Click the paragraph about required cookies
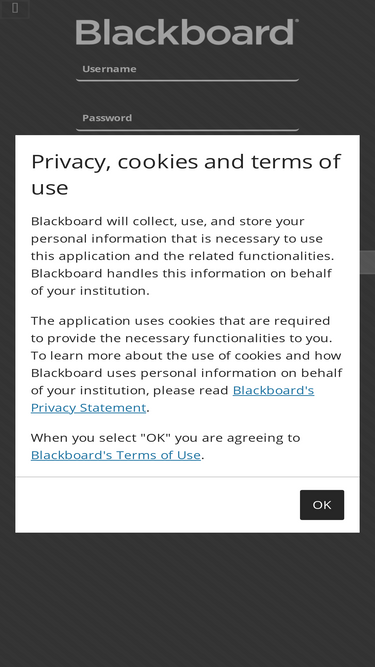Viewport: 375px width, 667px height. pyautogui.click(x=186, y=364)
